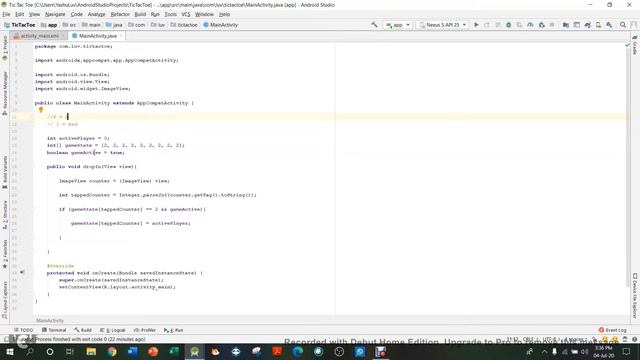Click the main breadcrumb folder
Screen dimensions: 640x360
click(x=91, y=25)
